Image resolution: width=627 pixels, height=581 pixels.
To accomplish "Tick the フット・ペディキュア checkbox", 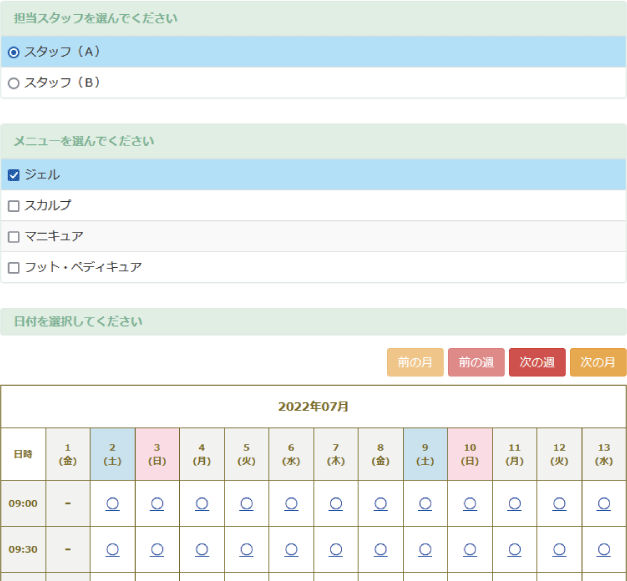I will [14, 268].
